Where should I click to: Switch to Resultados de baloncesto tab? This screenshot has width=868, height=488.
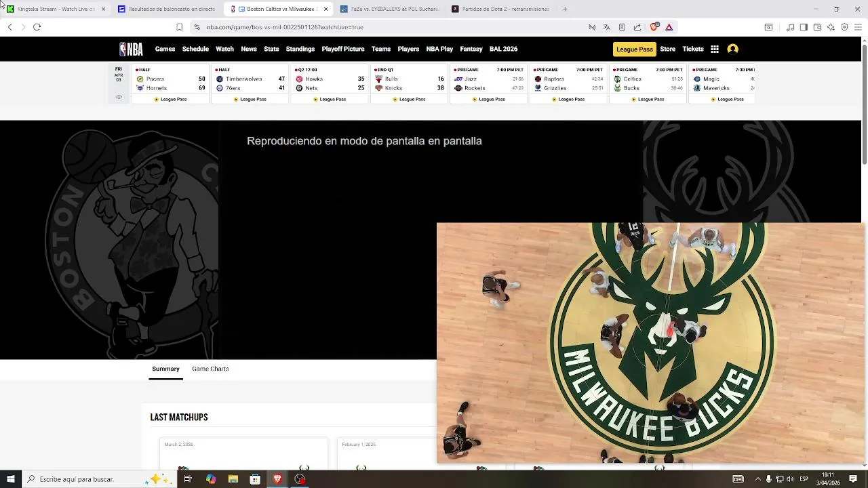pyautogui.click(x=168, y=9)
